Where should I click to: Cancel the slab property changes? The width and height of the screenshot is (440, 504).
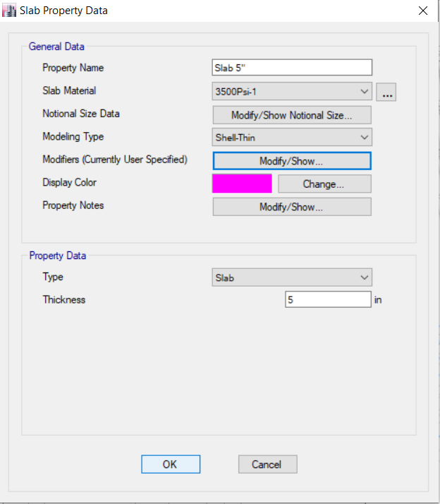tap(267, 464)
